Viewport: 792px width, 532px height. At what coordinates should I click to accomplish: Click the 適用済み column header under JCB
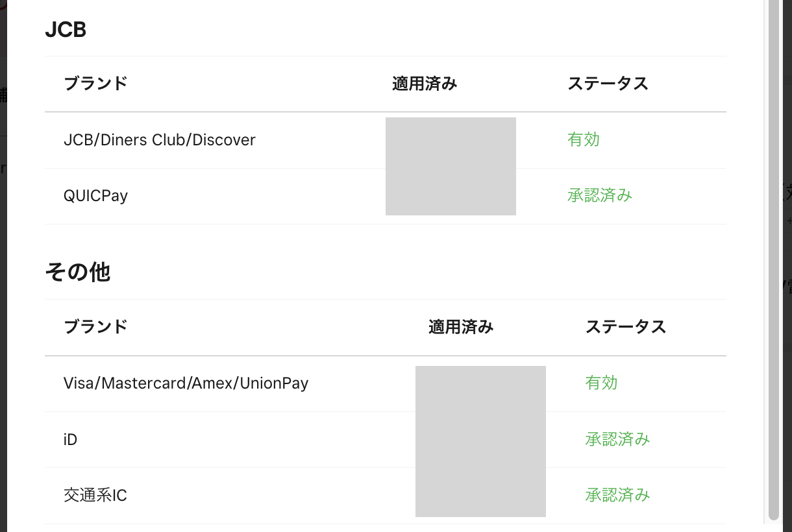[x=424, y=83]
